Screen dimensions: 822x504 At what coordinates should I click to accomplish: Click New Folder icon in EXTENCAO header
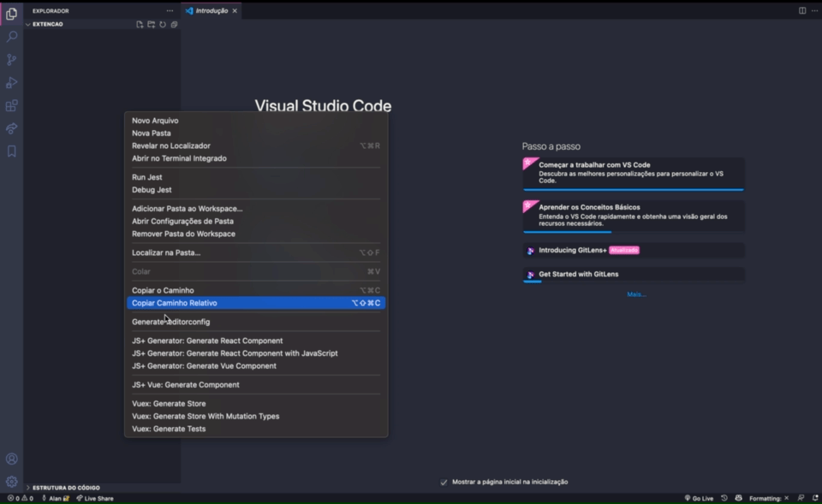click(151, 25)
